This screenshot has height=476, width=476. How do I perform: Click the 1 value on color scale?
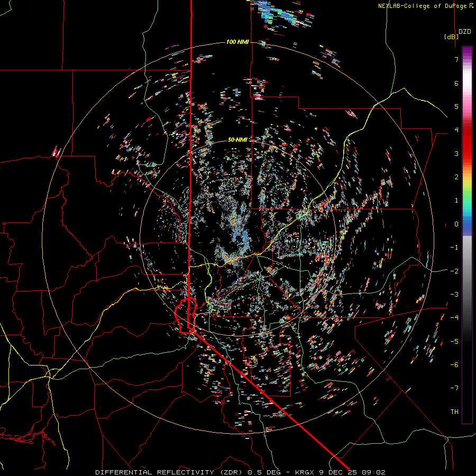(x=456, y=200)
